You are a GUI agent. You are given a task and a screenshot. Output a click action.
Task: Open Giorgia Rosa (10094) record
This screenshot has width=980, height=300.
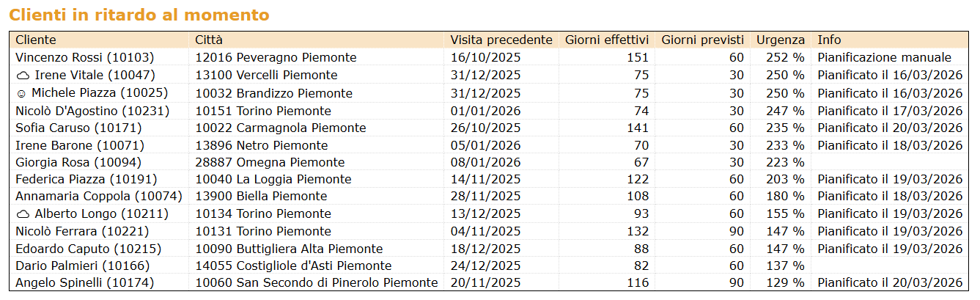click(x=78, y=162)
